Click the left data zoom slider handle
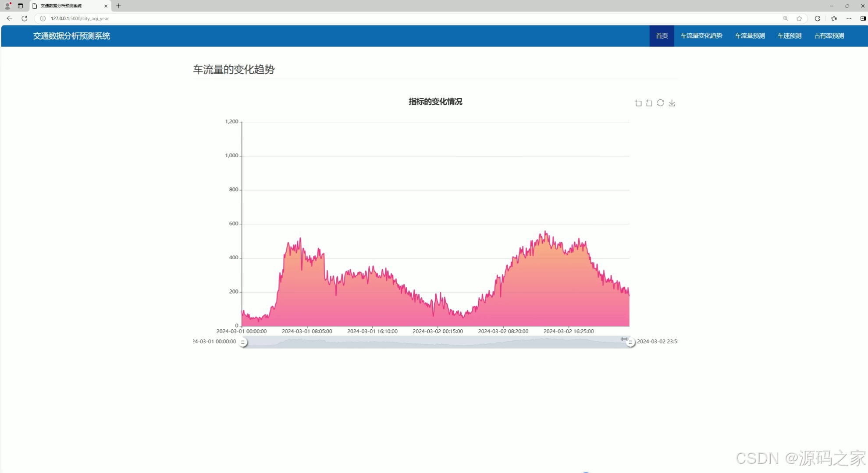The height and width of the screenshot is (473, 868). click(x=243, y=342)
